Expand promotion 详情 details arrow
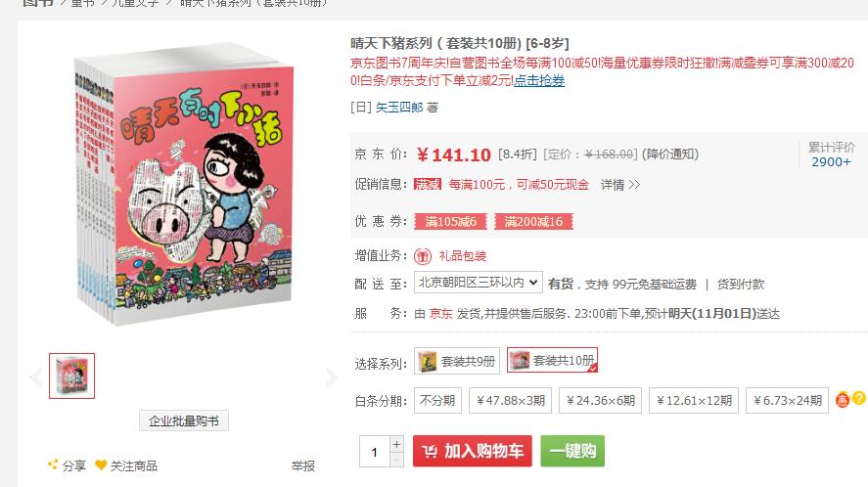Image resolution: width=868 pixels, height=487 pixels. [x=620, y=184]
